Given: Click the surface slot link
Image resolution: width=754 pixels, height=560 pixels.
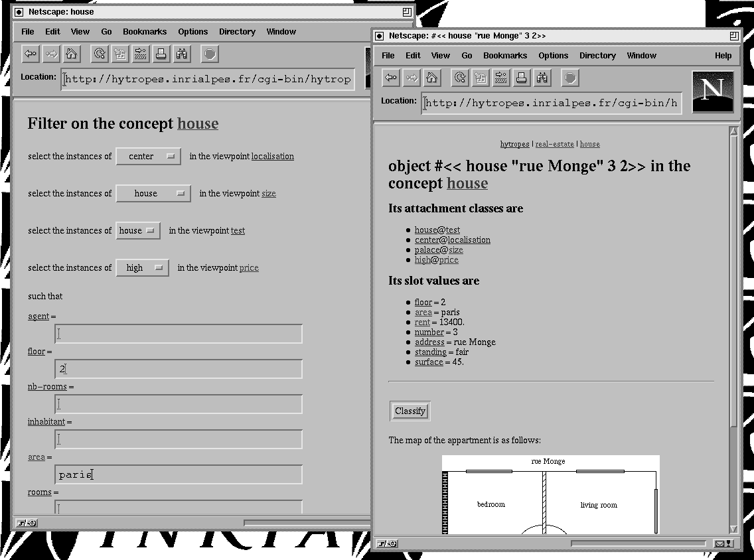Looking at the screenshot, I should click(x=429, y=362).
